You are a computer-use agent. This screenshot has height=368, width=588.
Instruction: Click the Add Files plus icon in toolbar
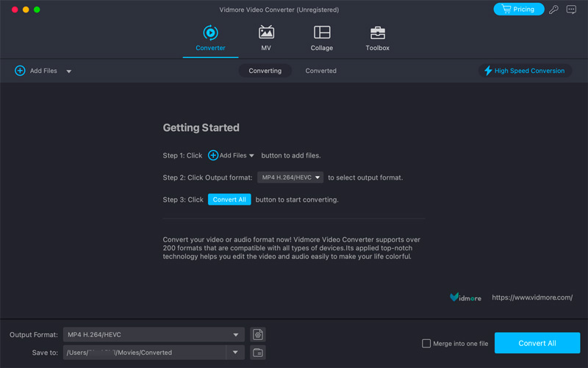[20, 71]
